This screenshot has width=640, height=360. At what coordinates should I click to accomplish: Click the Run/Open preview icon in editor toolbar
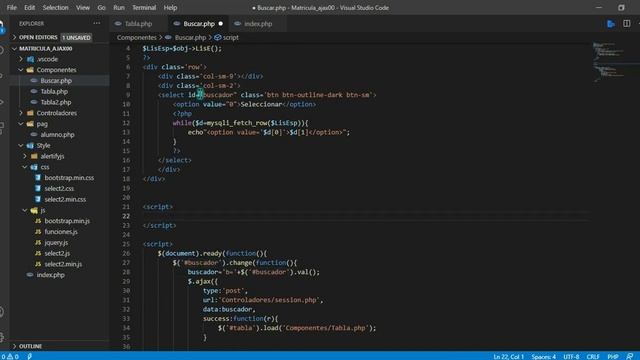611,24
